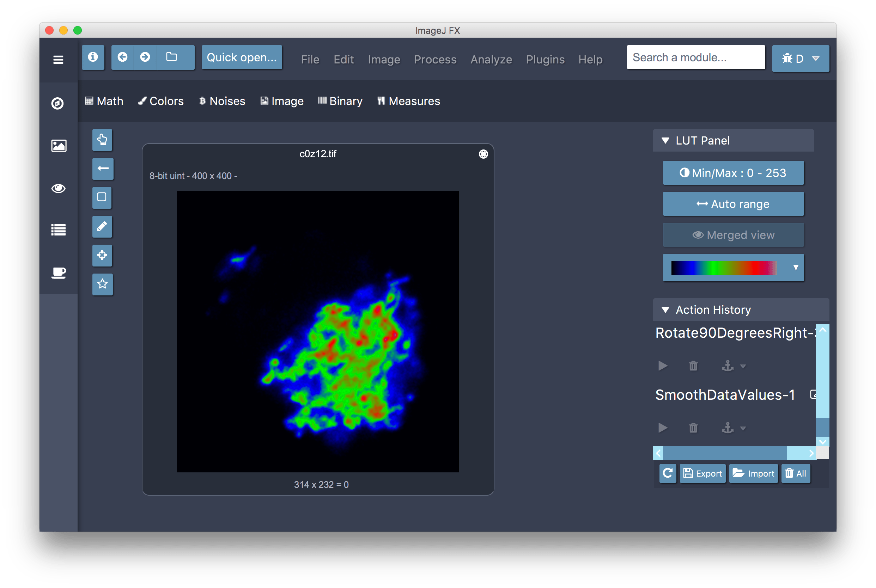
Task: Open the LUT colormap dropdown
Action: tap(795, 267)
